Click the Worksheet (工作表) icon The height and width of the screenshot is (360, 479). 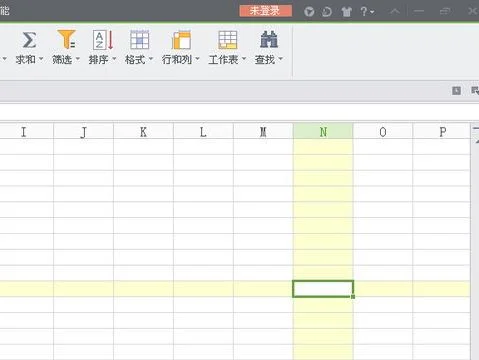228,40
